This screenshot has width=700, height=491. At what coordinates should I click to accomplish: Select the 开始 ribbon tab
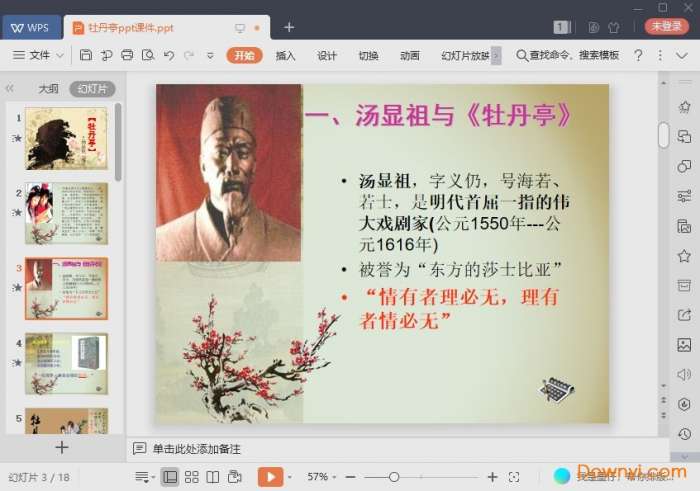pyautogui.click(x=244, y=55)
